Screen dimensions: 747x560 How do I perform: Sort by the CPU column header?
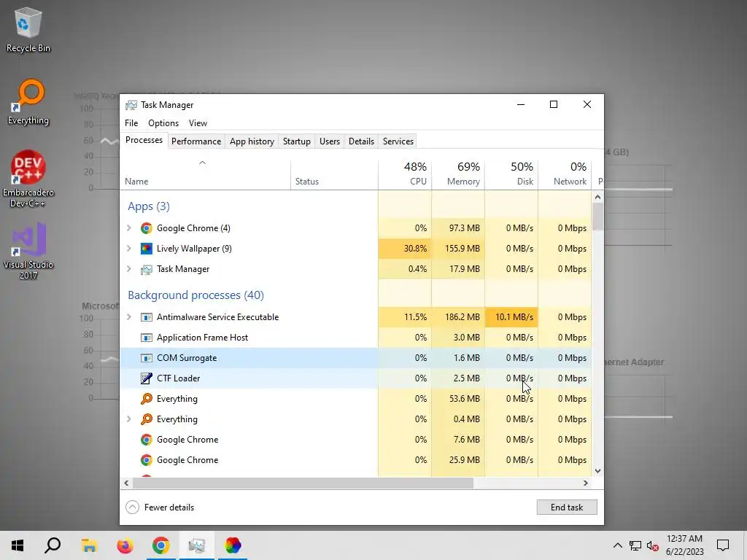coord(405,174)
